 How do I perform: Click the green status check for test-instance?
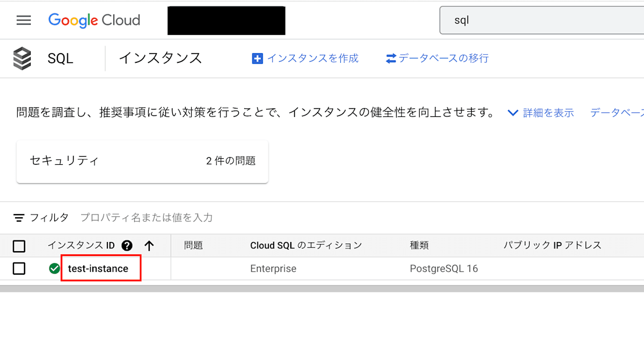tap(54, 268)
